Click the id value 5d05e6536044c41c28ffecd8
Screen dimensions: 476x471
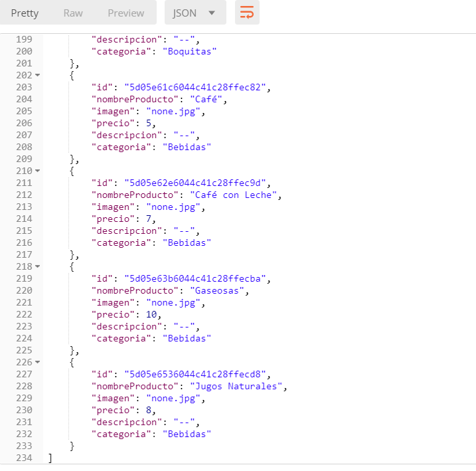coord(197,375)
